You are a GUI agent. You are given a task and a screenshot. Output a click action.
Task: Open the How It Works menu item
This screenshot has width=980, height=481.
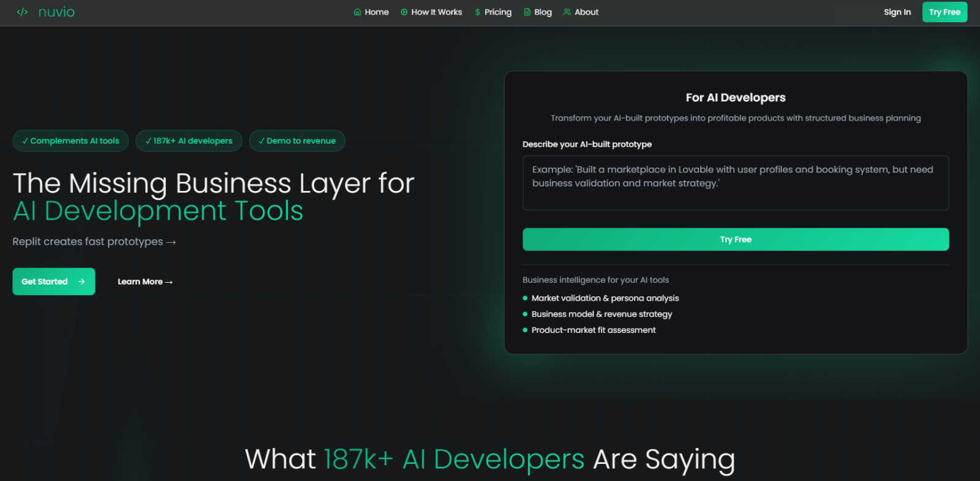pos(436,12)
